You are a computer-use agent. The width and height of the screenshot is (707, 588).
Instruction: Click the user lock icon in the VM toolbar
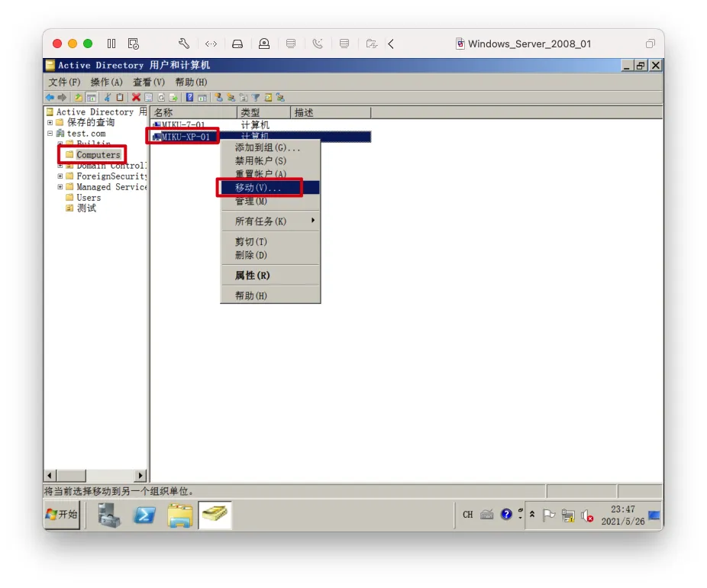pos(263,44)
